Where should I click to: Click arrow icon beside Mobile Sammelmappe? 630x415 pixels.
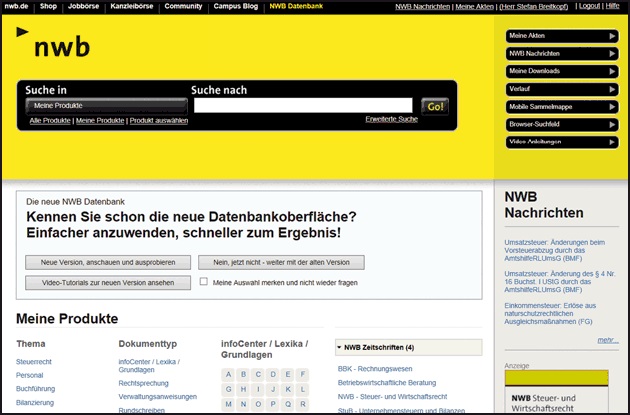pos(612,106)
